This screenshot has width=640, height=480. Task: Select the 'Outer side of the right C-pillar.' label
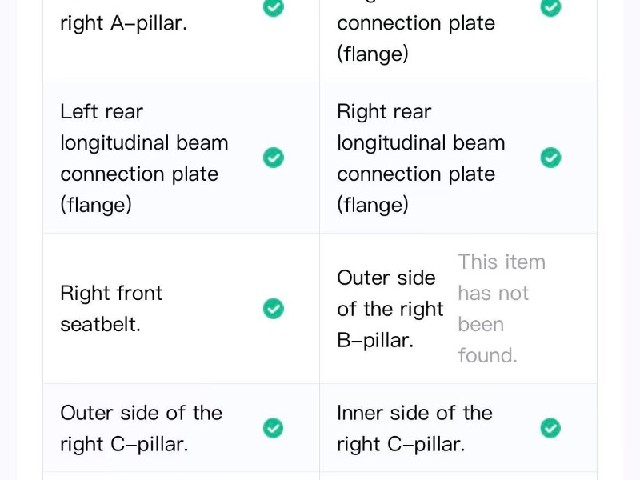[142, 429]
